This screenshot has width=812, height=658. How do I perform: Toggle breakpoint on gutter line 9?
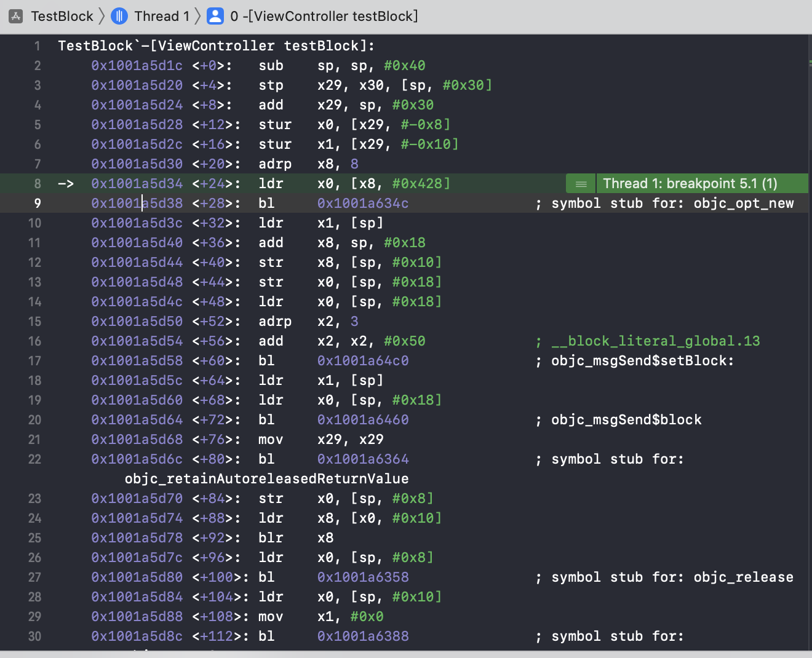[x=37, y=204]
